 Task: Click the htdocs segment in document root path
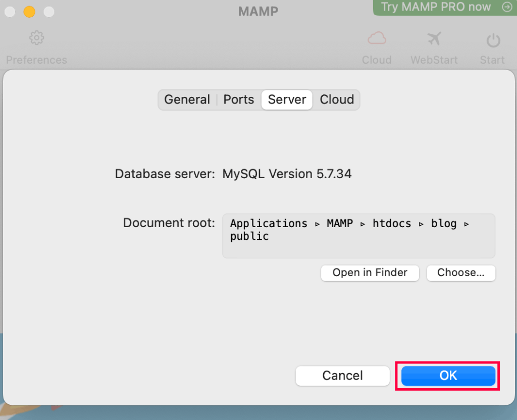(x=392, y=224)
